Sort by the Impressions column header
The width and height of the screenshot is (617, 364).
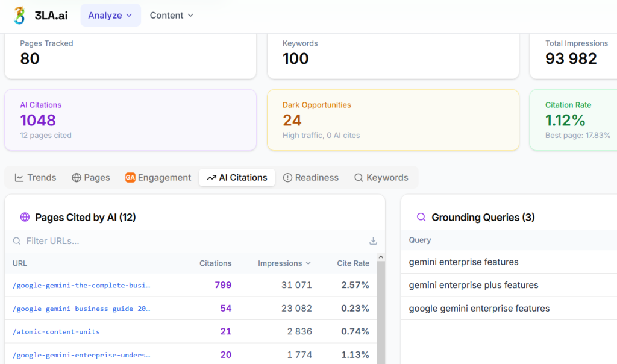(x=284, y=263)
